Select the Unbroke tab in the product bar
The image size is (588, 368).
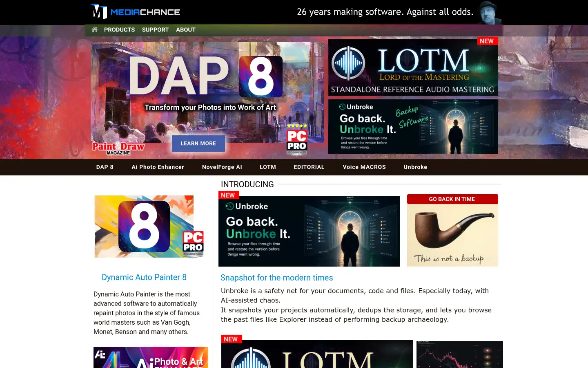[x=416, y=167]
